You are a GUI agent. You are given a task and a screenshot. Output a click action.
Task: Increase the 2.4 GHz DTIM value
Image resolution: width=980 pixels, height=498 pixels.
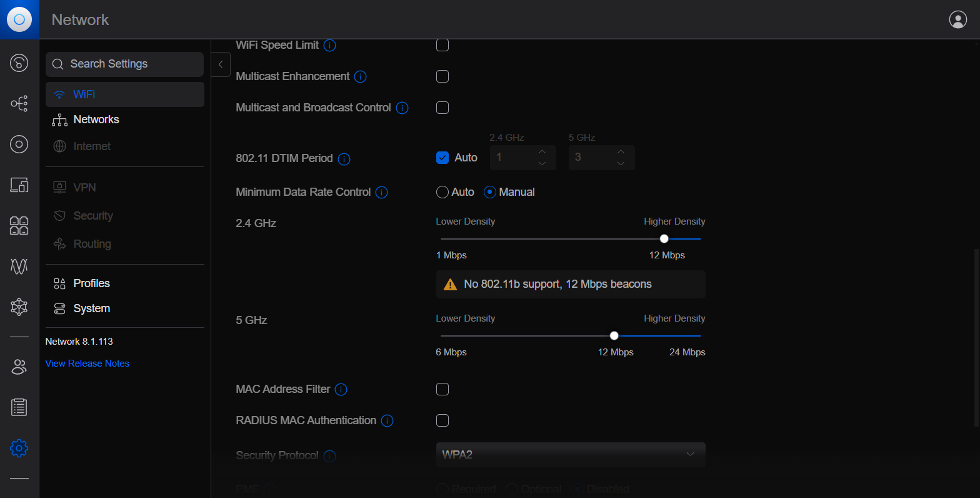click(542, 152)
